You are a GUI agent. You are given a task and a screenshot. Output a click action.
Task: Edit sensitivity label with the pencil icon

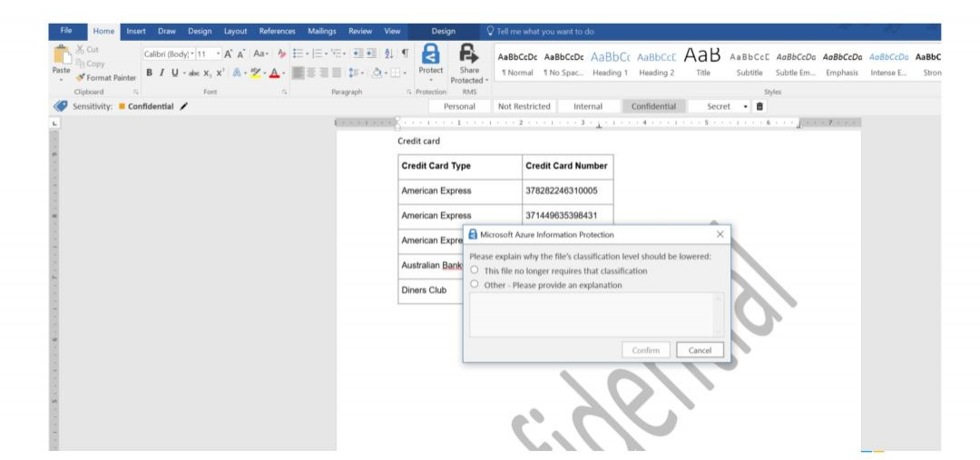point(183,106)
